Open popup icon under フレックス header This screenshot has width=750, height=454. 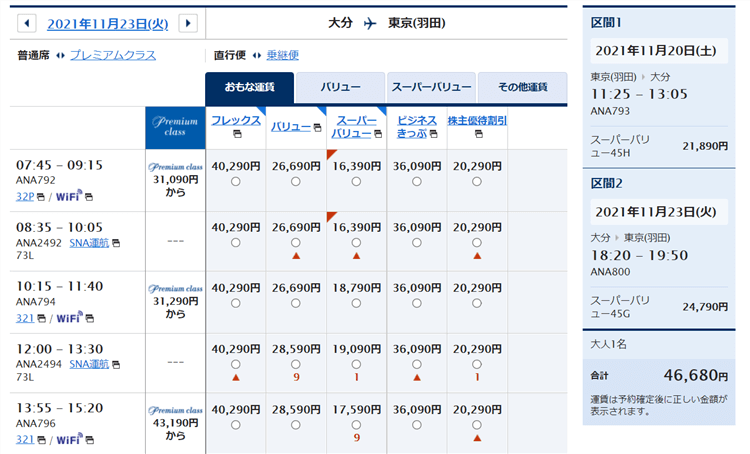[x=236, y=134]
